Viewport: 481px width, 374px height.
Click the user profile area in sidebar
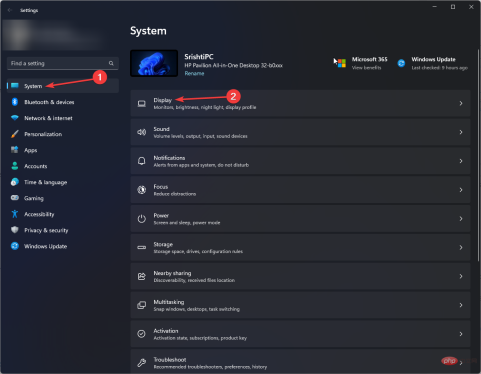point(52,35)
